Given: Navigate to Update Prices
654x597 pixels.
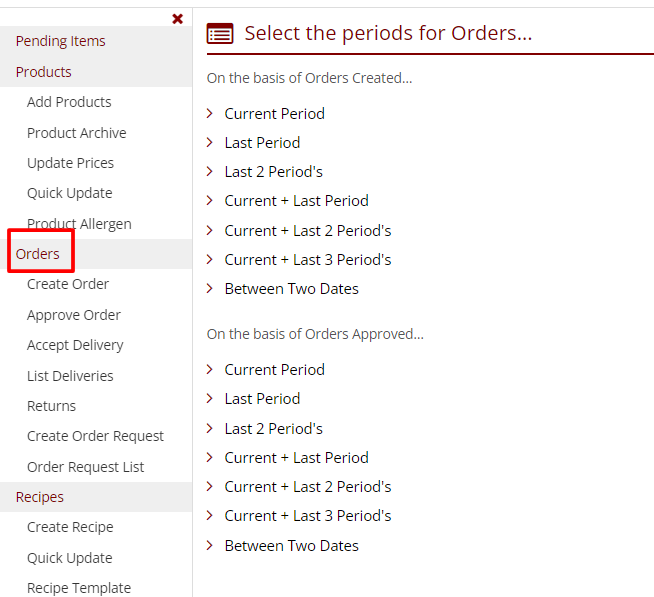Looking at the screenshot, I should (x=70, y=163).
